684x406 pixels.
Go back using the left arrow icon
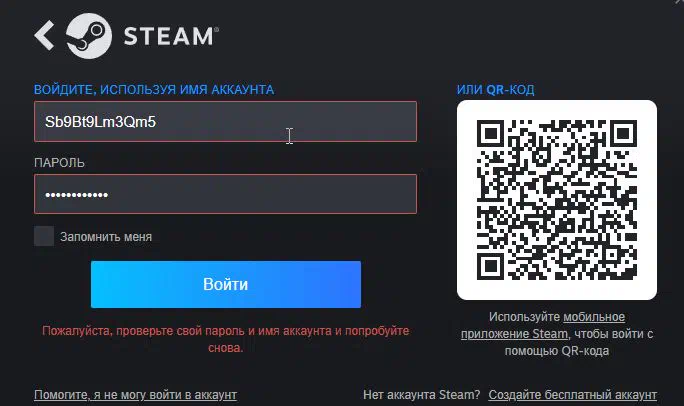click(x=44, y=35)
